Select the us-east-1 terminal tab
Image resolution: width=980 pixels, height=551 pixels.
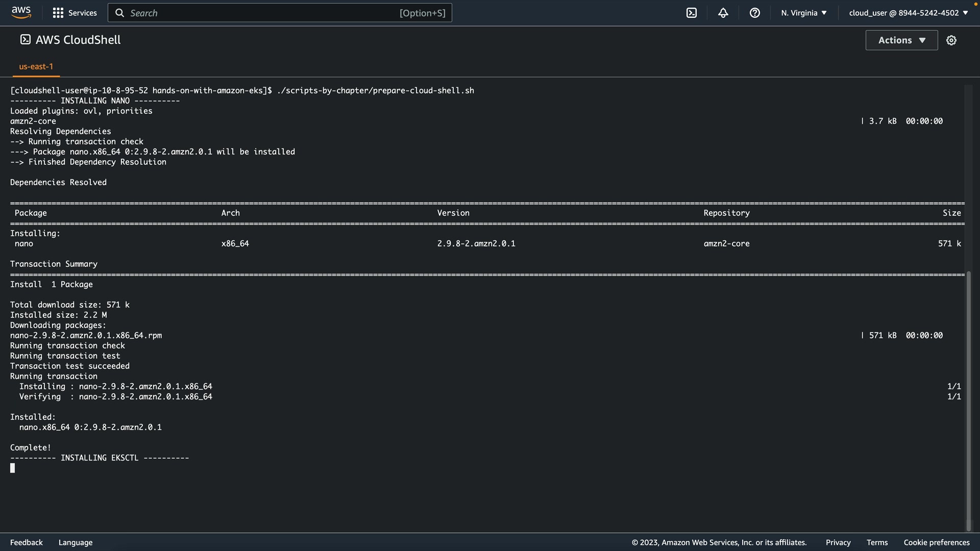pos(36,66)
